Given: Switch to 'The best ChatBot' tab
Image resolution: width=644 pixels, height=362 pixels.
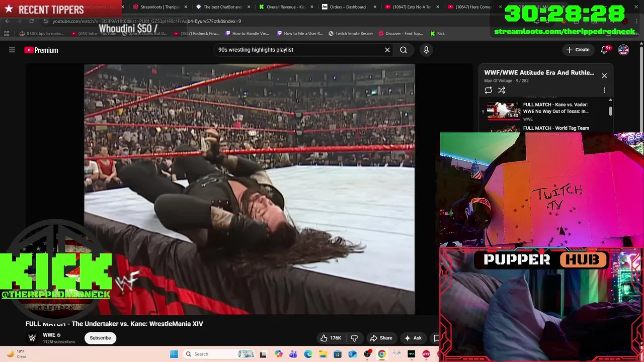Looking at the screenshot, I should [x=222, y=7].
